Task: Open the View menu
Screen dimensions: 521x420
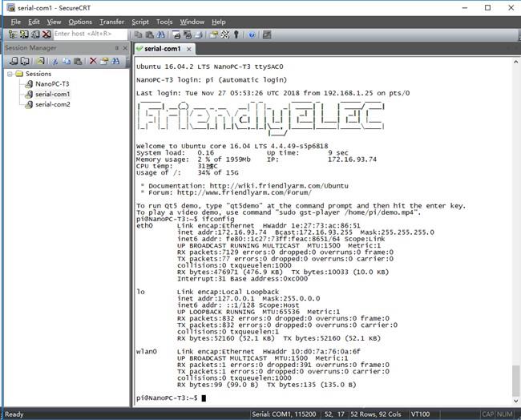Action: click(54, 22)
